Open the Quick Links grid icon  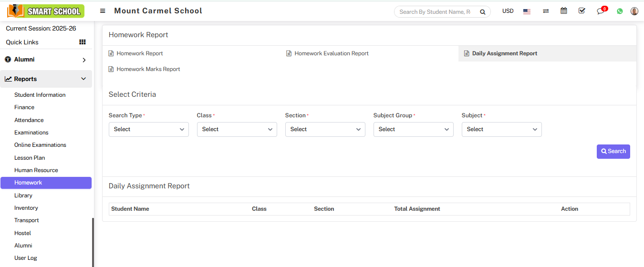click(82, 42)
